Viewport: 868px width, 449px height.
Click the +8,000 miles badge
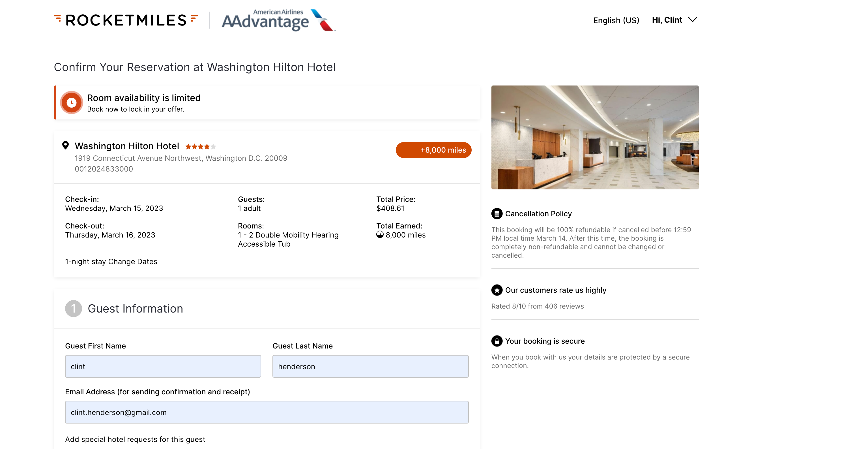click(433, 150)
